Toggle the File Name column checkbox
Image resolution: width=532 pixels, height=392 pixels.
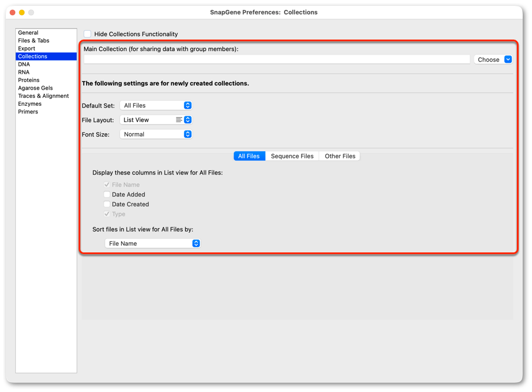click(x=107, y=184)
